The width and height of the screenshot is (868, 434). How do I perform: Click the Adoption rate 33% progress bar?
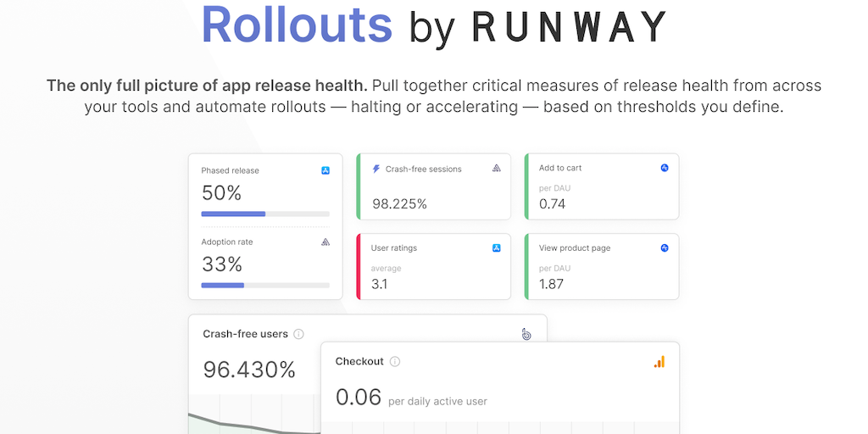[265, 286]
